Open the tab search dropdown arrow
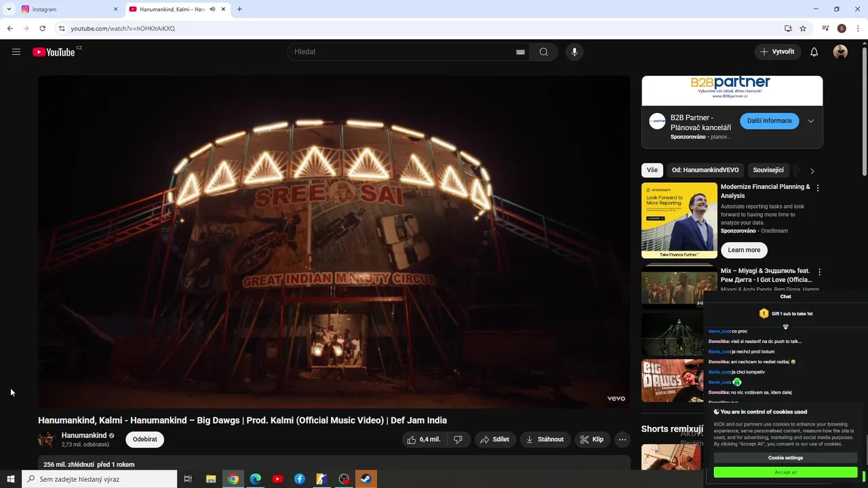This screenshot has height=488, width=868. point(9,9)
